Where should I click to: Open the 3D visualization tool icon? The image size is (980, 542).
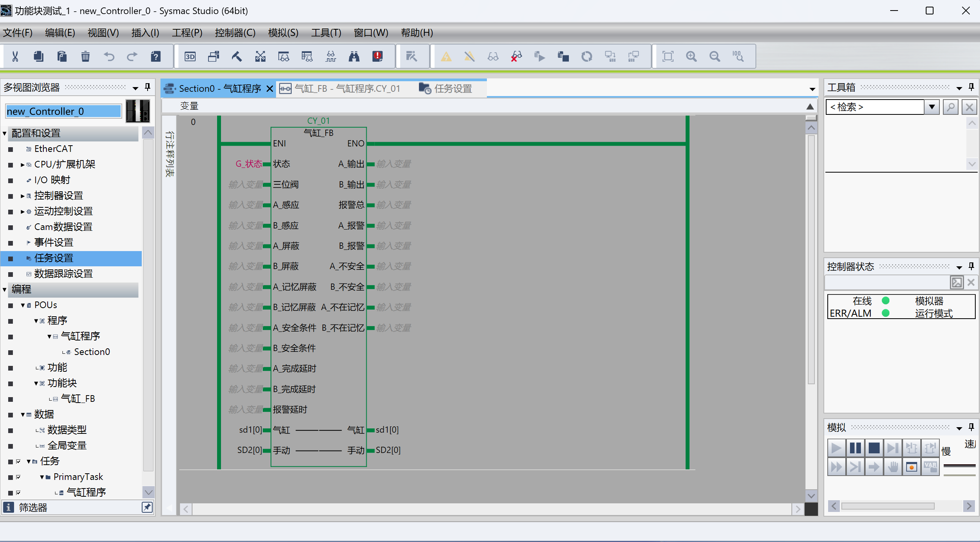coord(190,57)
